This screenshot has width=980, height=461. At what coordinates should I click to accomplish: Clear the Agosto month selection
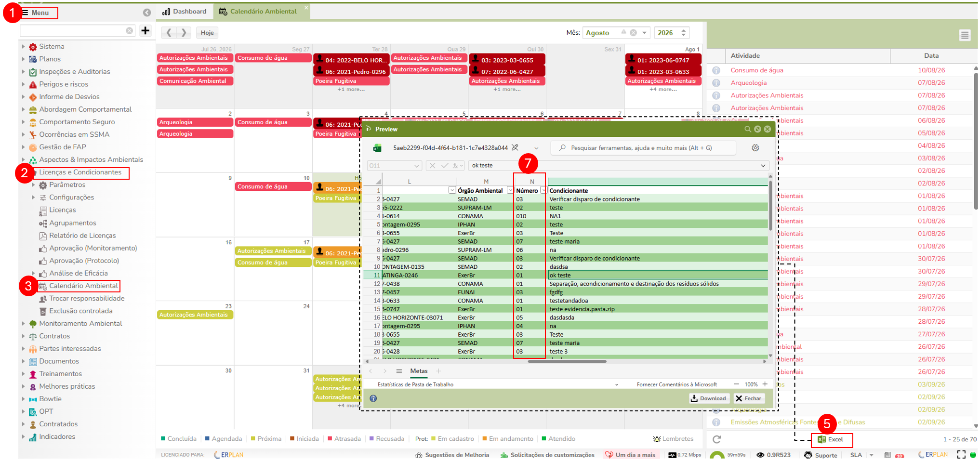click(634, 33)
